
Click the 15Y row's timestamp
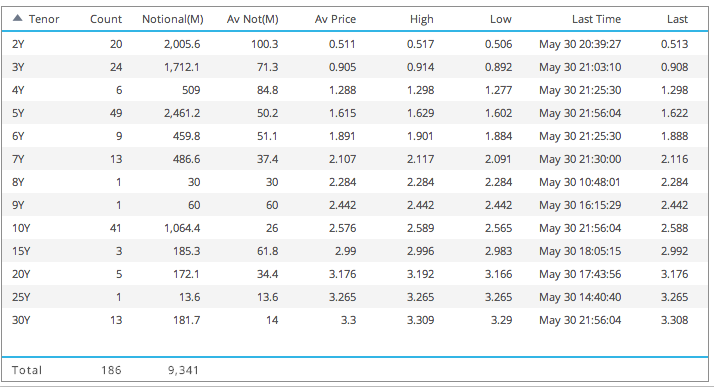pos(580,251)
